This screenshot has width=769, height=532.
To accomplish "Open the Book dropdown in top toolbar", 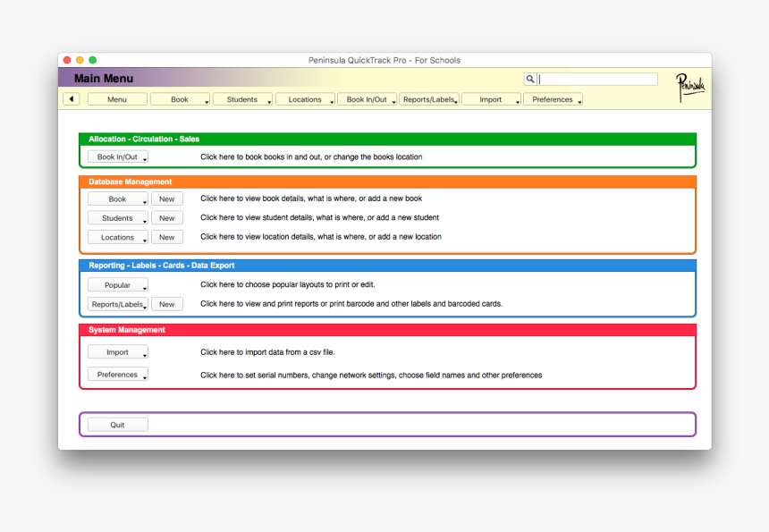I will click(180, 99).
